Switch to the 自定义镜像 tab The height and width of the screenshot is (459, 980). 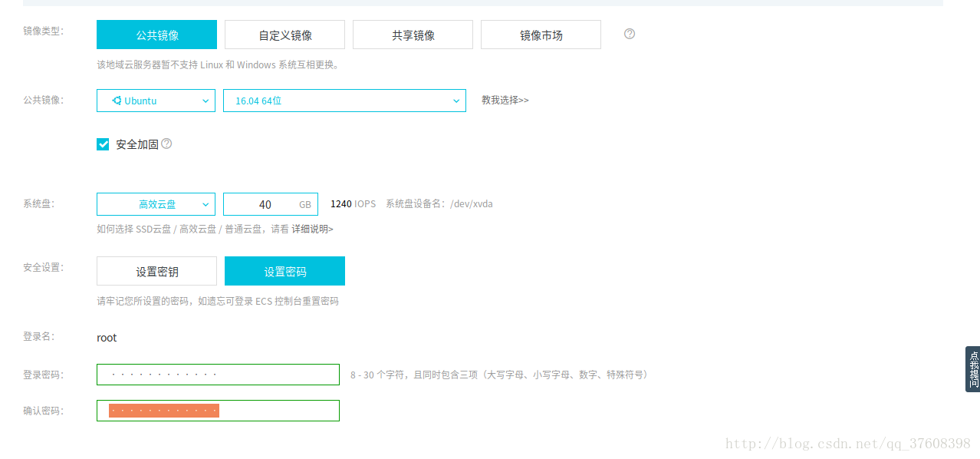284,35
